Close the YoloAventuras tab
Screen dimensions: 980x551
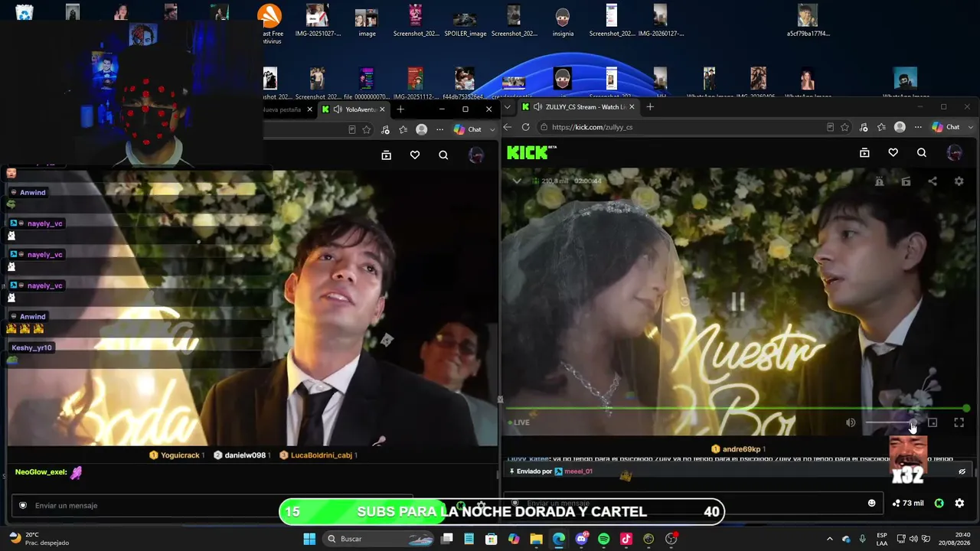coord(382,109)
